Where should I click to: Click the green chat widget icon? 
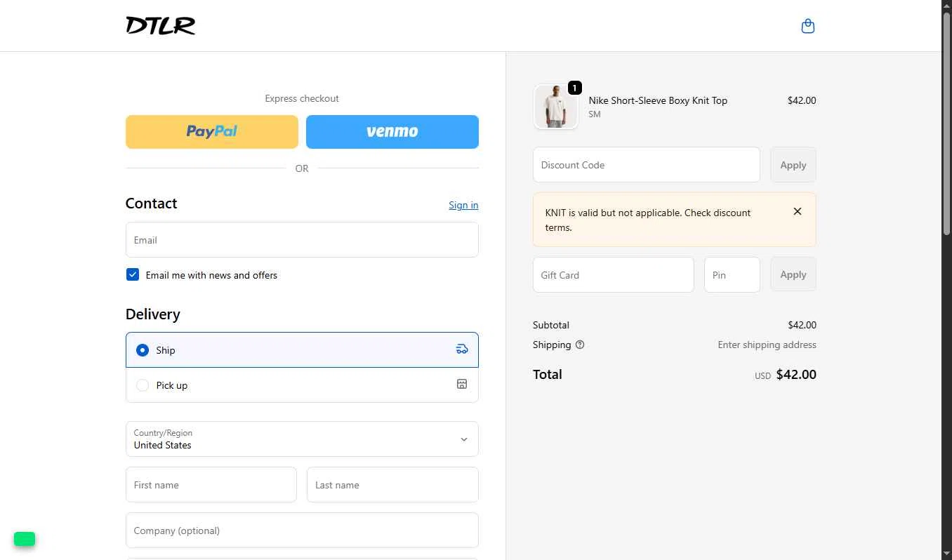[25, 539]
